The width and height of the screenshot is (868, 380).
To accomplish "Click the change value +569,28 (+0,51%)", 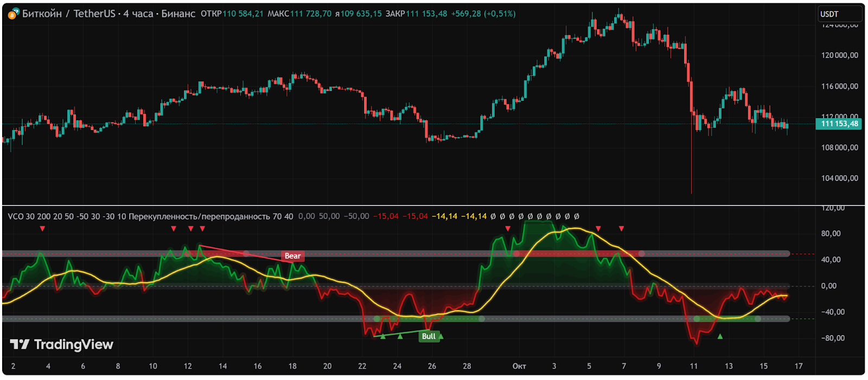I will coord(483,14).
